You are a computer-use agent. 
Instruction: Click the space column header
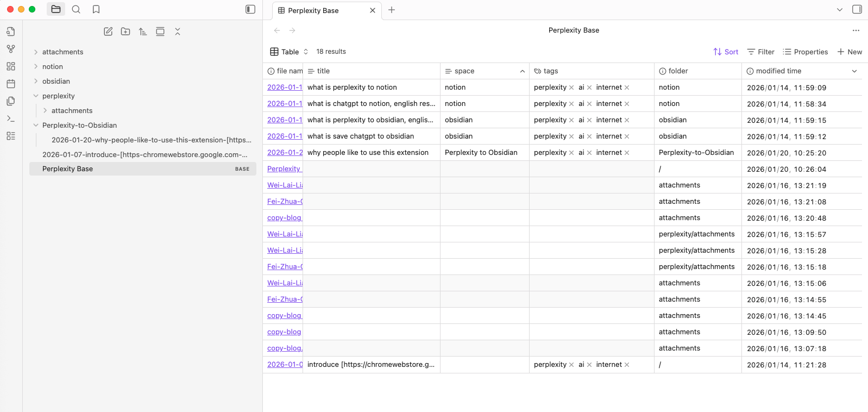pos(485,71)
